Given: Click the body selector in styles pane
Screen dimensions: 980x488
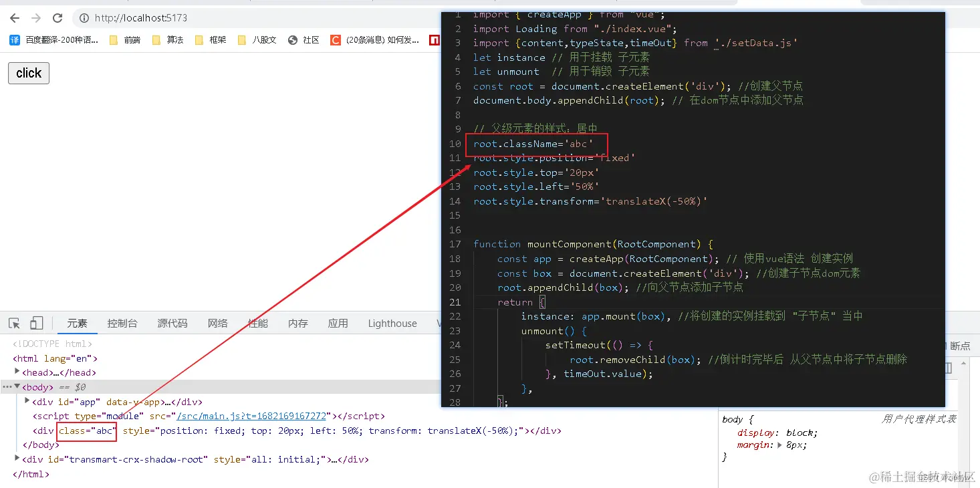Looking at the screenshot, I should [733, 420].
